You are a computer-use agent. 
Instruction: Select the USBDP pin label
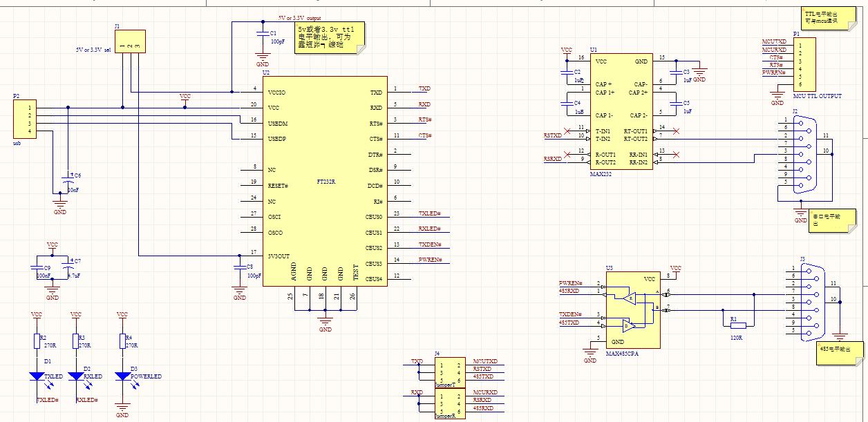coord(278,140)
